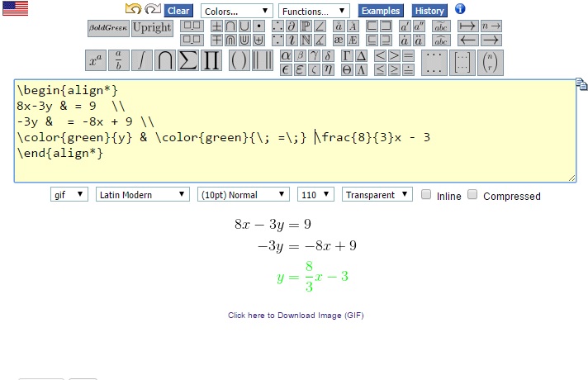
Task: Click the rendered green equation preview
Action: (312, 277)
